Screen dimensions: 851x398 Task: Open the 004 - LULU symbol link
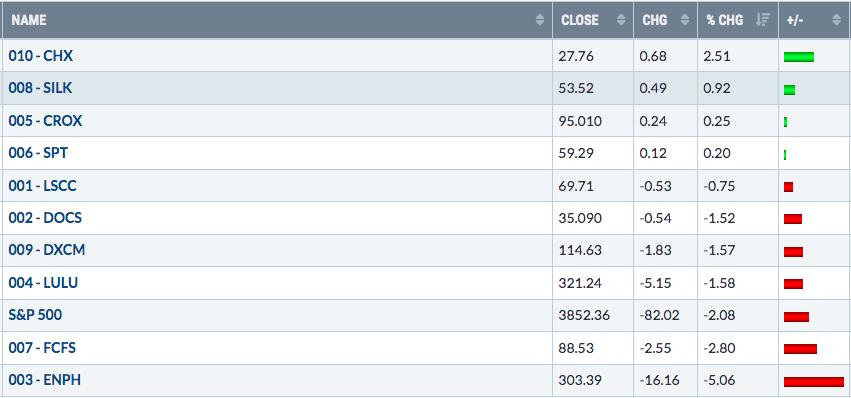43,283
